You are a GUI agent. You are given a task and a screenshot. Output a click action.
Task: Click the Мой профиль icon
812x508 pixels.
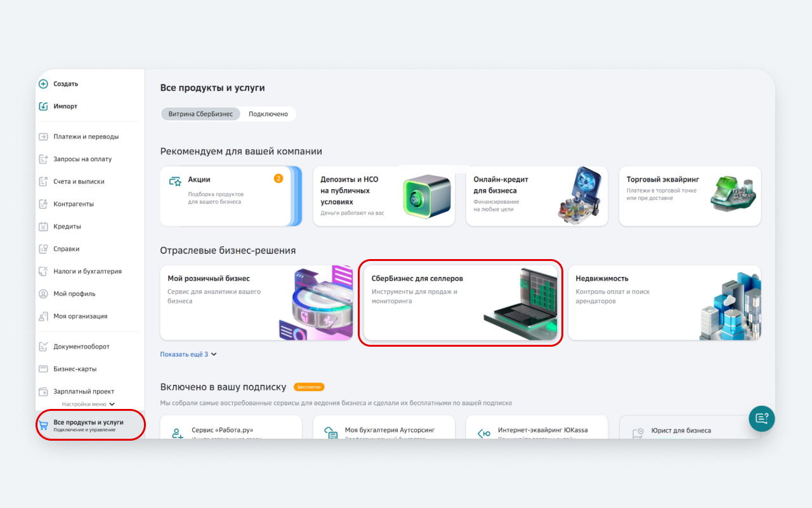click(x=43, y=294)
